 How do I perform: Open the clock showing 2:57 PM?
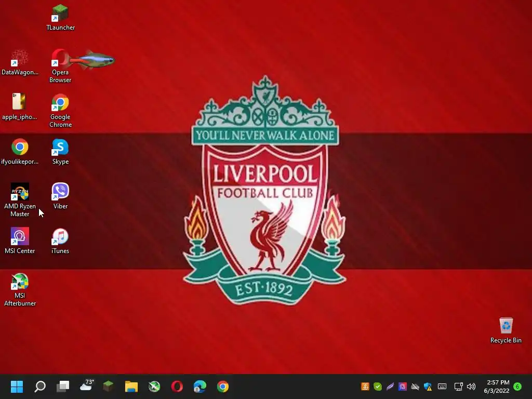(497, 386)
